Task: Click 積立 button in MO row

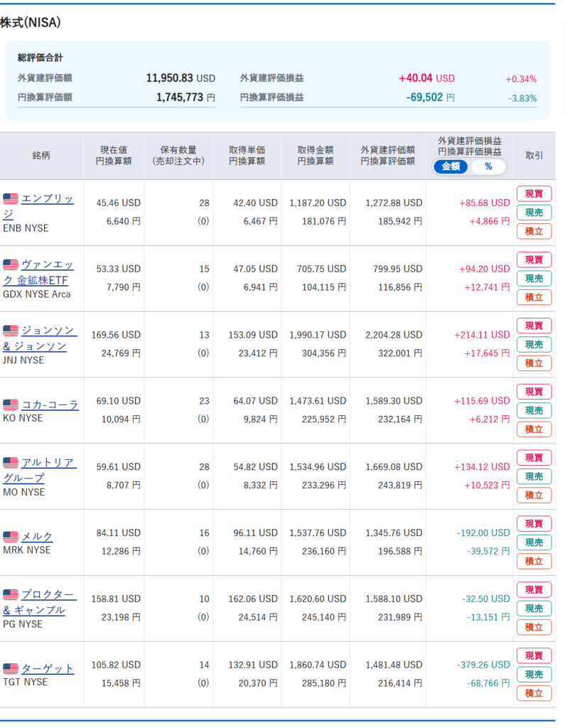Action: pyautogui.click(x=534, y=495)
